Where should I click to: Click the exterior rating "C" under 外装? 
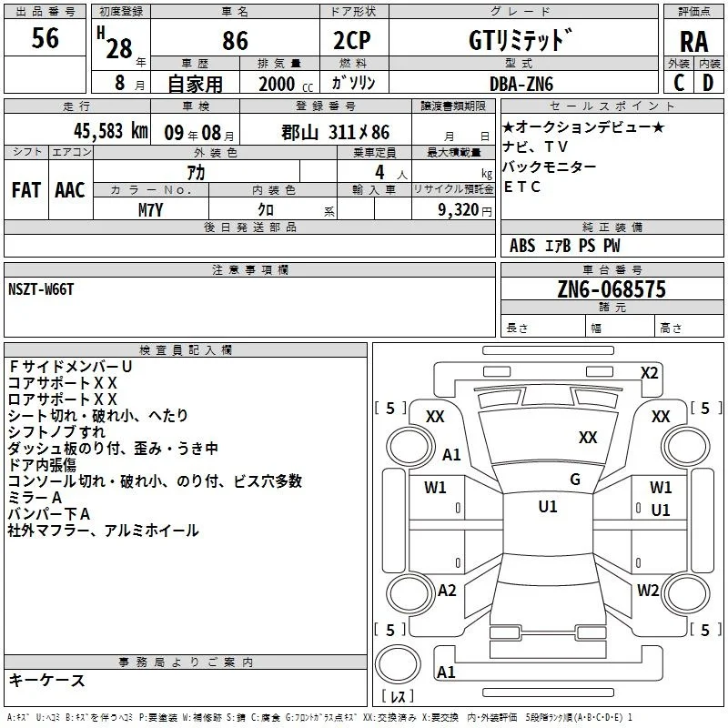point(679,83)
